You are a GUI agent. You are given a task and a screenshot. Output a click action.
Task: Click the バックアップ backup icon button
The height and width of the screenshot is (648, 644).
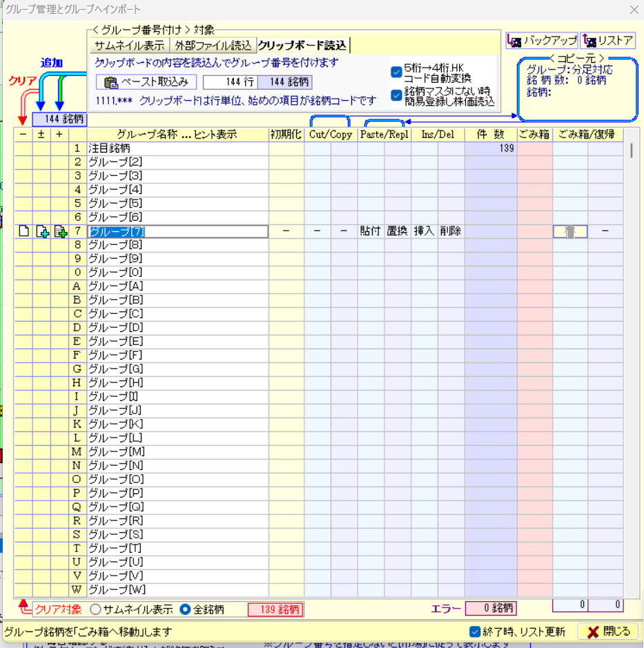coord(542,41)
